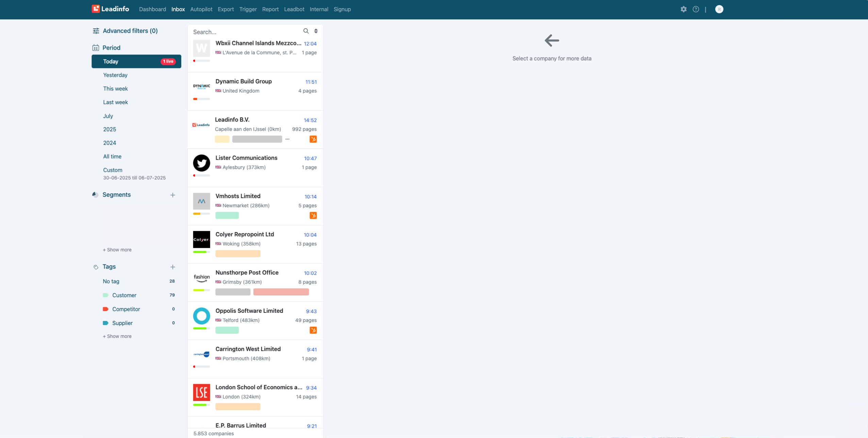Click the Vmhosts Limited logo
The height and width of the screenshot is (438, 868).
click(202, 201)
